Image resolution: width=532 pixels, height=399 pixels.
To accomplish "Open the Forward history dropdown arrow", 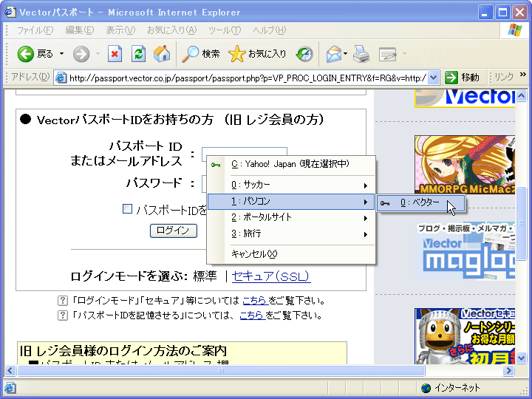I will (98, 54).
